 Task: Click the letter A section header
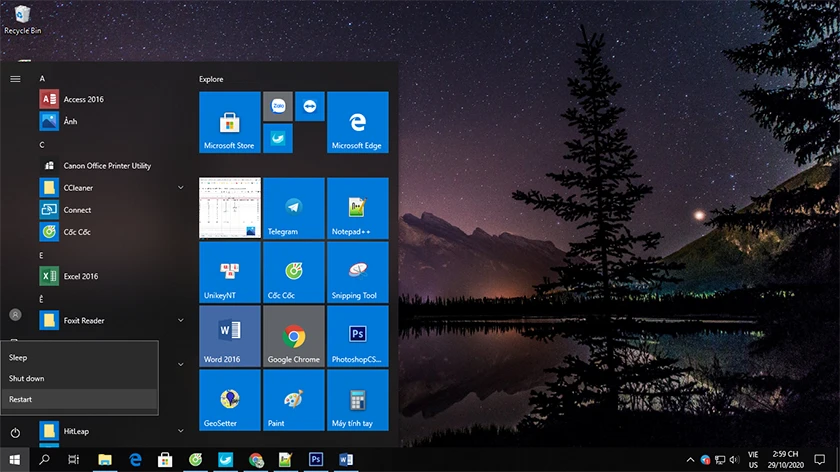tap(42, 79)
